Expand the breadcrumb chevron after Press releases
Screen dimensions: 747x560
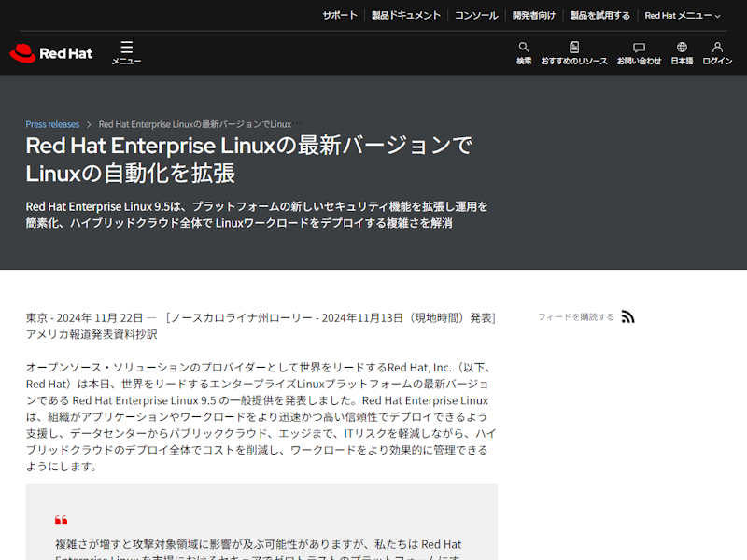92,123
